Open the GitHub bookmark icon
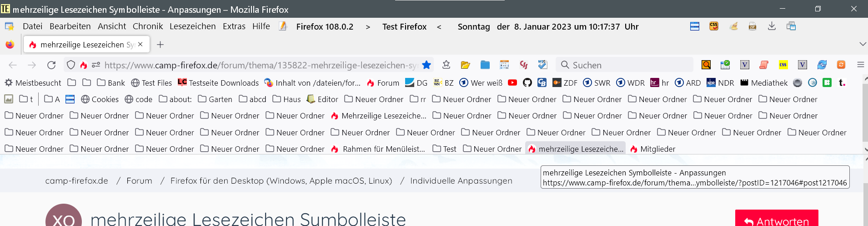Screen dimensions: 868x226 point(527,82)
